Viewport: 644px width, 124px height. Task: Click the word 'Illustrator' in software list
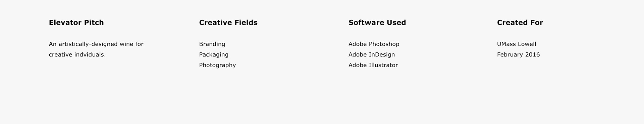click(x=383, y=65)
